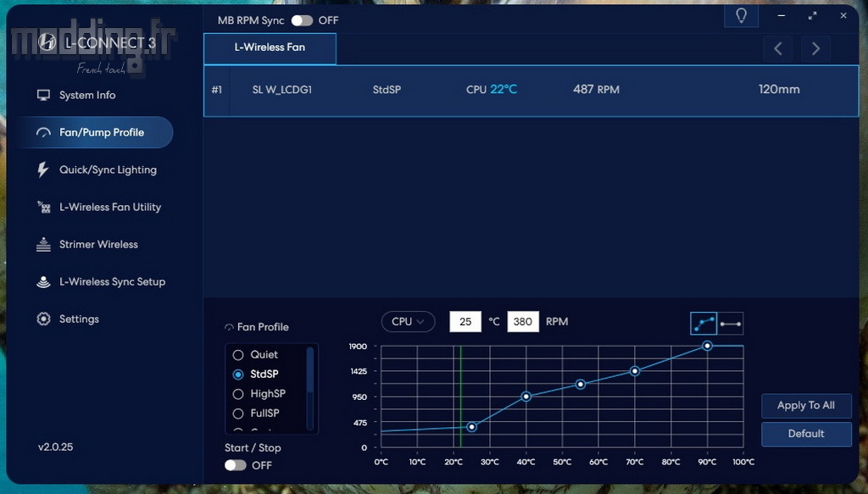Image resolution: width=868 pixels, height=494 pixels.
Task: Select the fixed flat-line mode icon
Action: [x=730, y=324]
